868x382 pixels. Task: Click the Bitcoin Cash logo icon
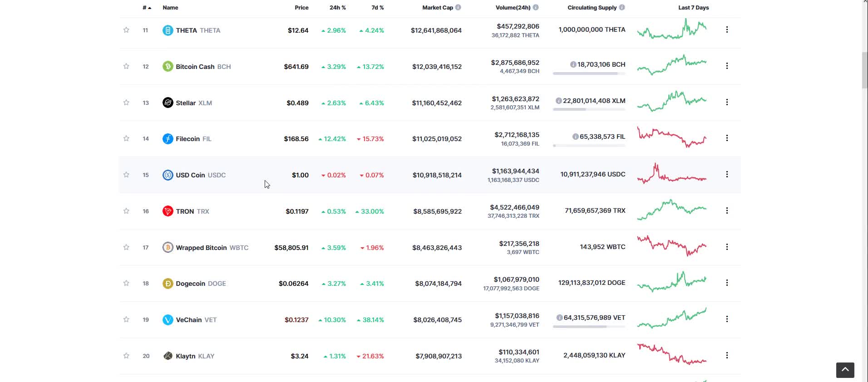[x=168, y=67]
